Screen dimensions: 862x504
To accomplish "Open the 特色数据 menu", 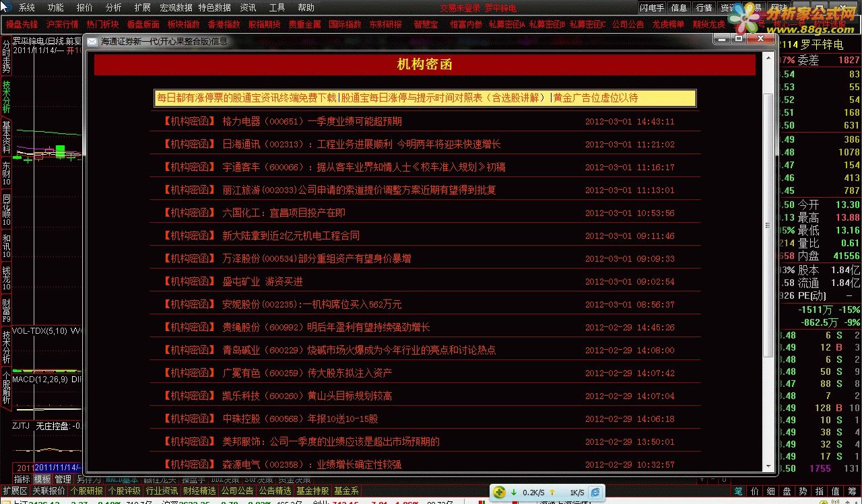I will pos(214,7).
